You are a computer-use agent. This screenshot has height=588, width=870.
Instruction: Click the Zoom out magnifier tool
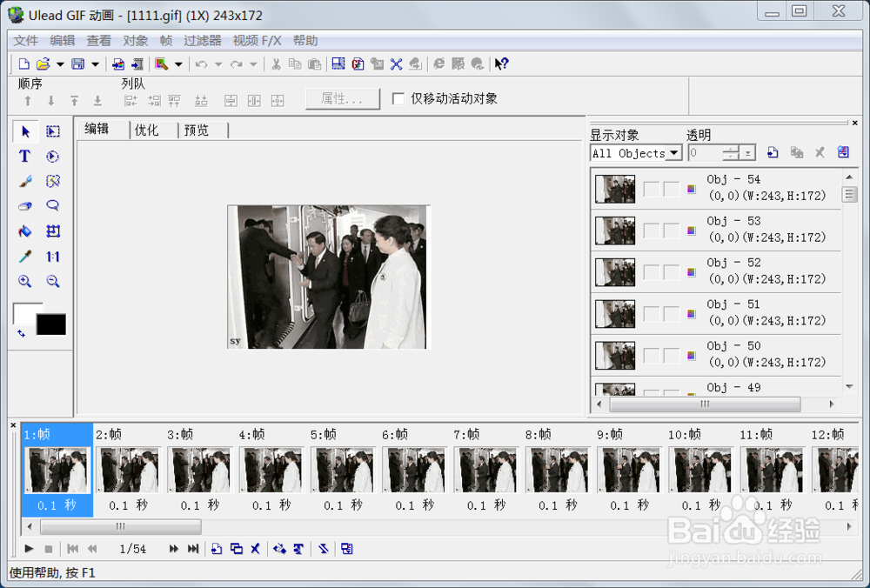pos(53,281)
